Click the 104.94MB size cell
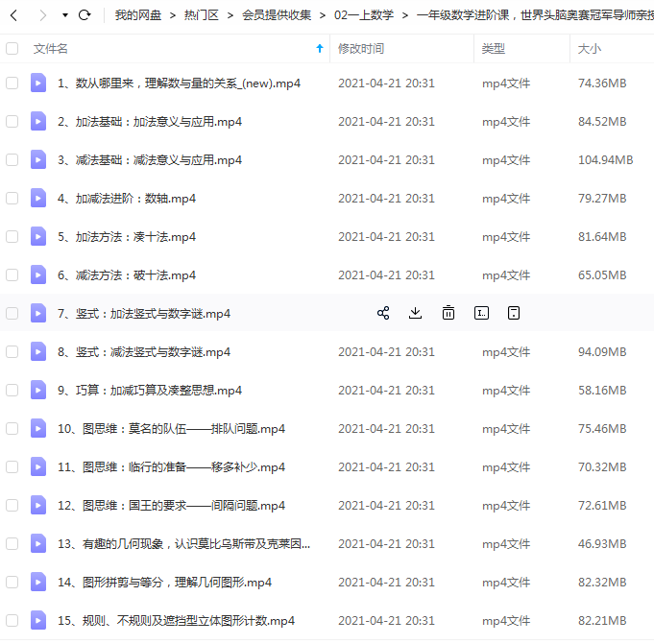654x644 pixels. (605, 159)
